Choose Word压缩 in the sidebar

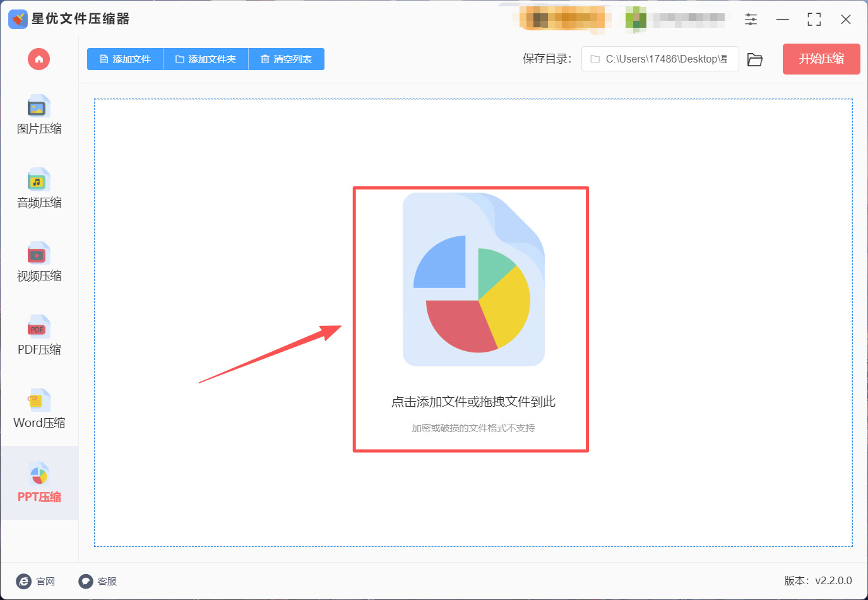pos(39,409)
